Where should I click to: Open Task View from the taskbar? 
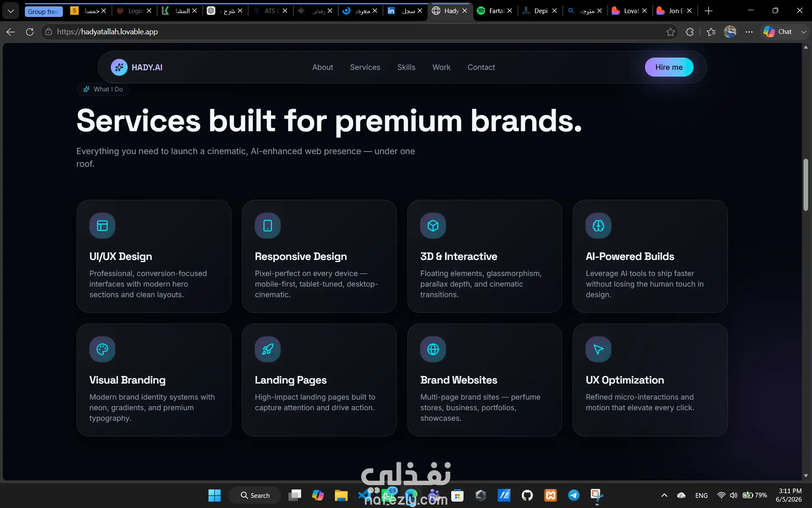point(295,495)
